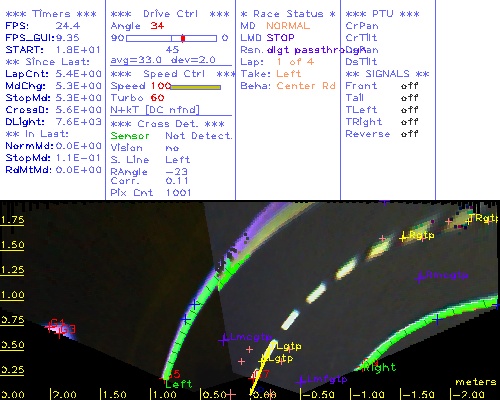The image size is (500, 400).
Task: Click the red marker on Angle slider
Action: 183,38
